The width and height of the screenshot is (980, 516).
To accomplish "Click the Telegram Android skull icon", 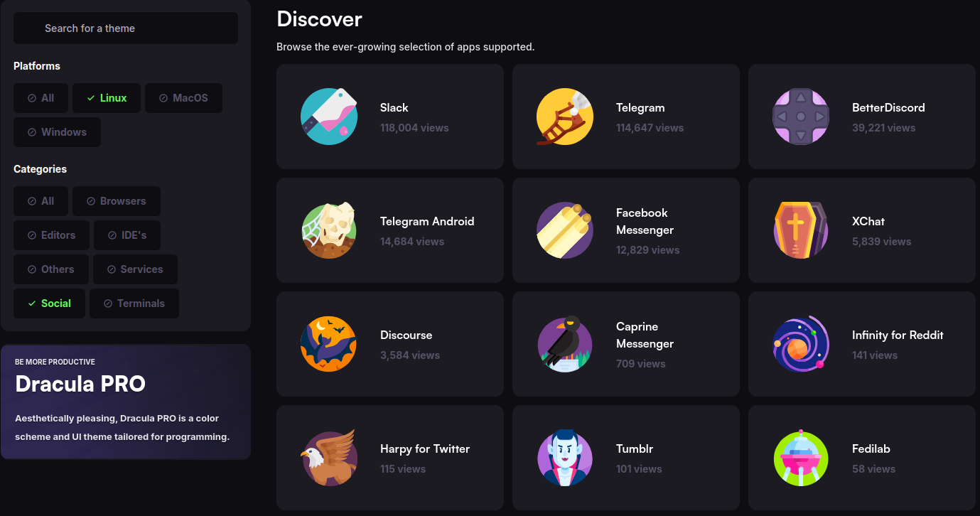I will tap(328, 230).
